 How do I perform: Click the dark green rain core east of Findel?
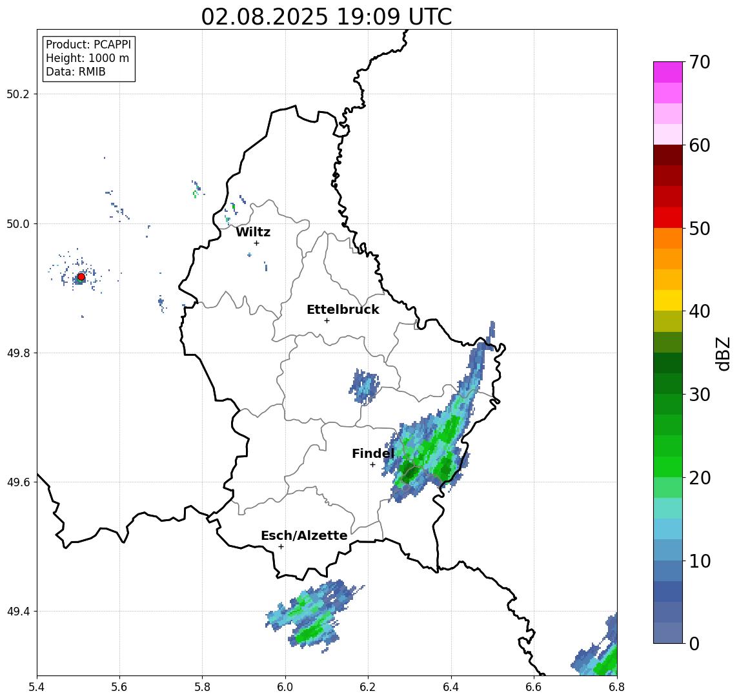pyautogui.click(x=409, y=471)
